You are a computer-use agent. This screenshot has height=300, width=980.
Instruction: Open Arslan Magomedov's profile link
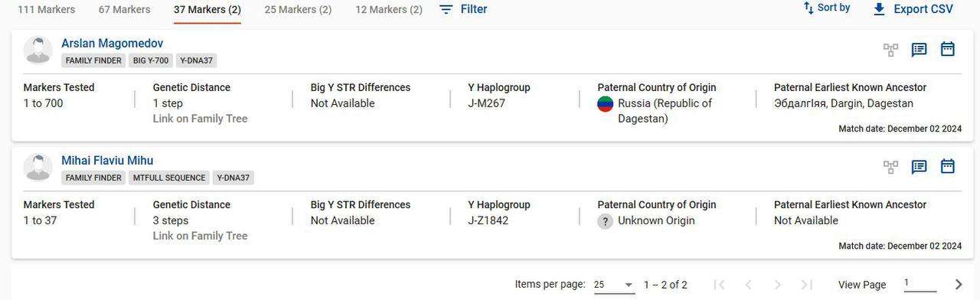tap(112, 44)
